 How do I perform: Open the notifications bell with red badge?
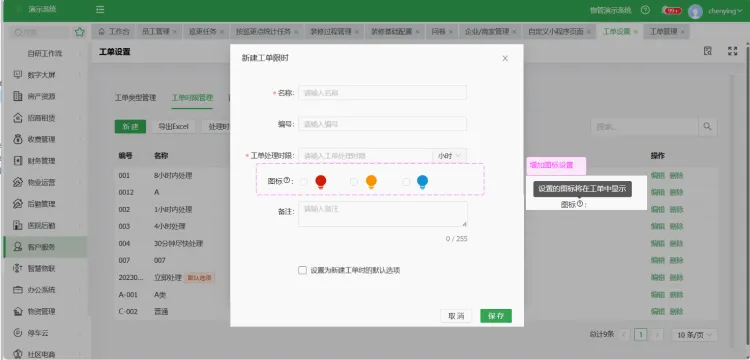click(x=671, y=10)
